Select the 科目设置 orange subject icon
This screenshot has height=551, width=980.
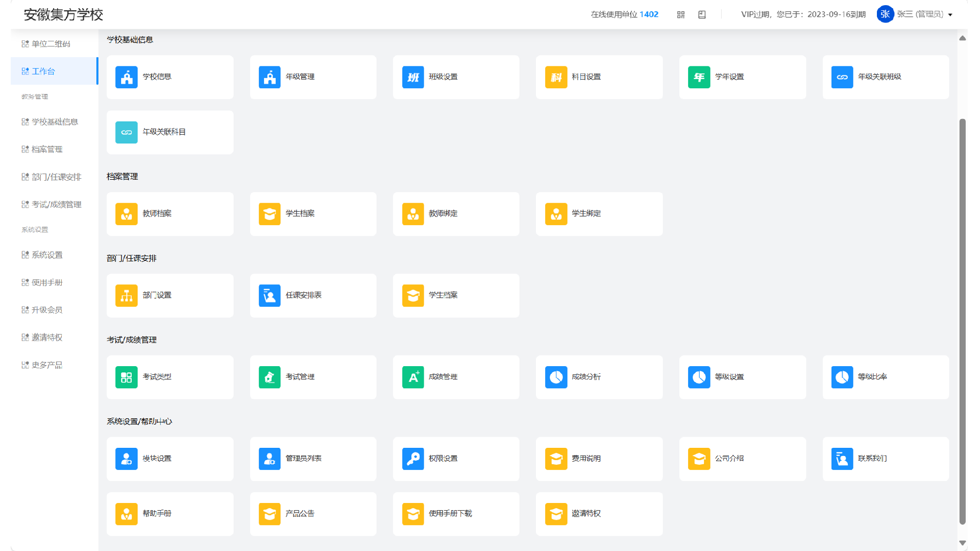556,77
